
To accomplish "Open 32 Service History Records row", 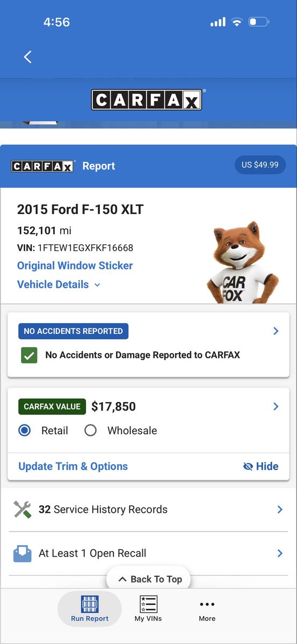I will click(148, 509).
